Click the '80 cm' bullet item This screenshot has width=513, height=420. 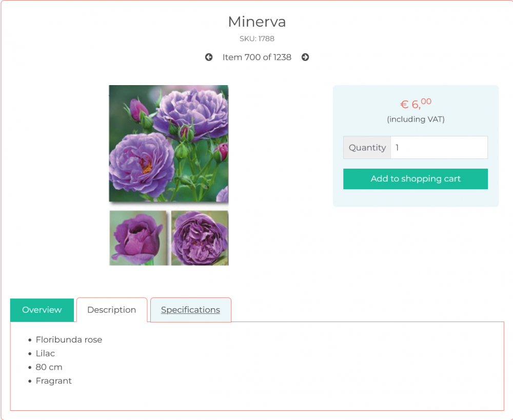[49, 367]
